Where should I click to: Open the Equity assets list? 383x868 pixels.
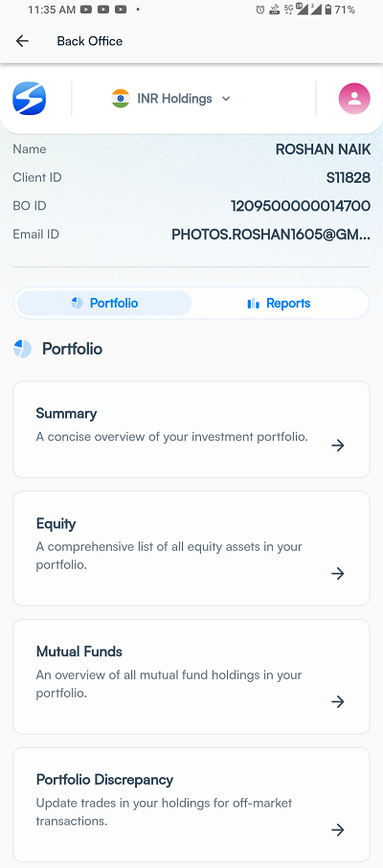click(x=191, y=549)
